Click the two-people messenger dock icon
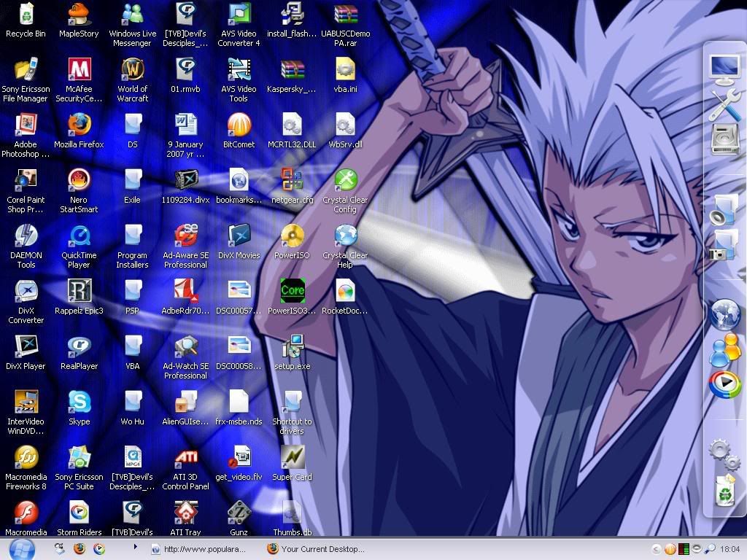 (724, 350)
